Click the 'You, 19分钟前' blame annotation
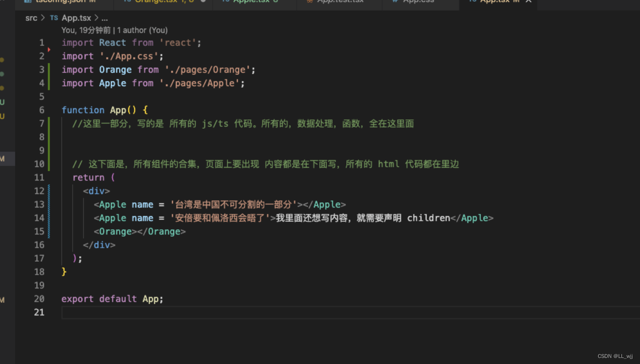The height and width of the screenshot is (364, 640). tap(86, 30)
